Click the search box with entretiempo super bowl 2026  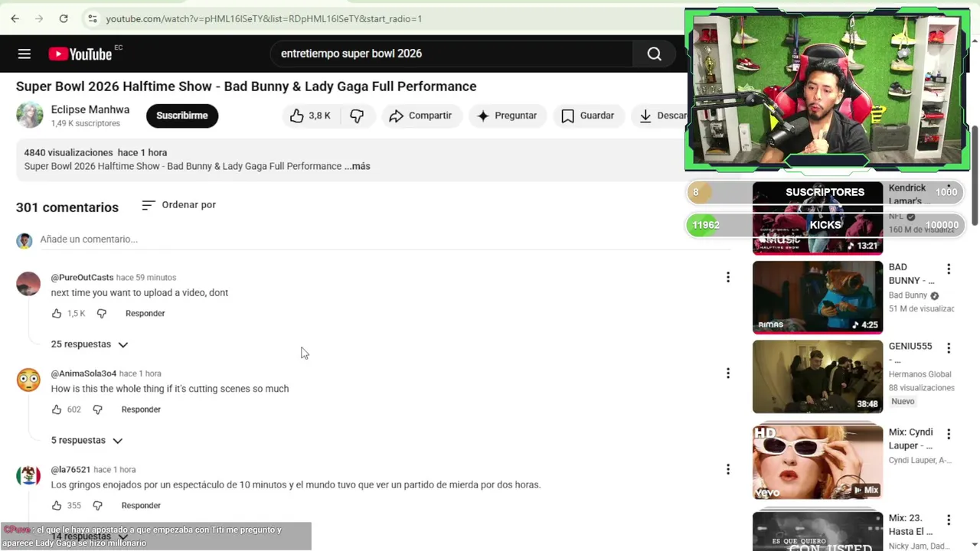pos(452,54)
